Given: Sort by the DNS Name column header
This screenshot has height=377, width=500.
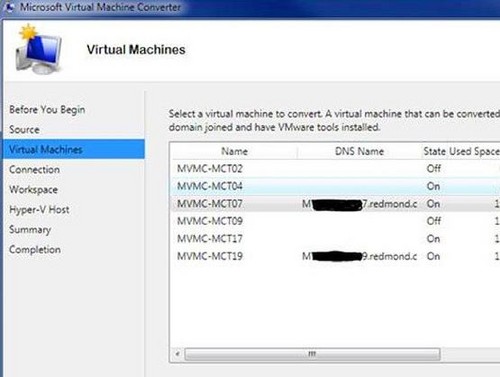Looking at the screenshot, I should coord(359,151).
